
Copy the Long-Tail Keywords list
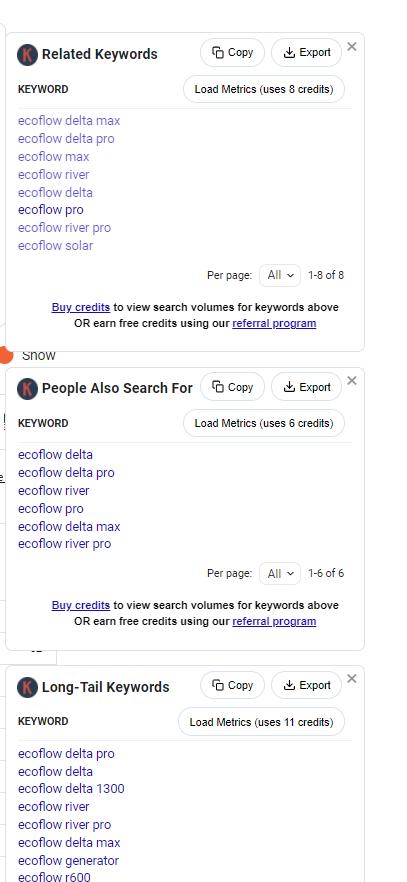(232, 685)
